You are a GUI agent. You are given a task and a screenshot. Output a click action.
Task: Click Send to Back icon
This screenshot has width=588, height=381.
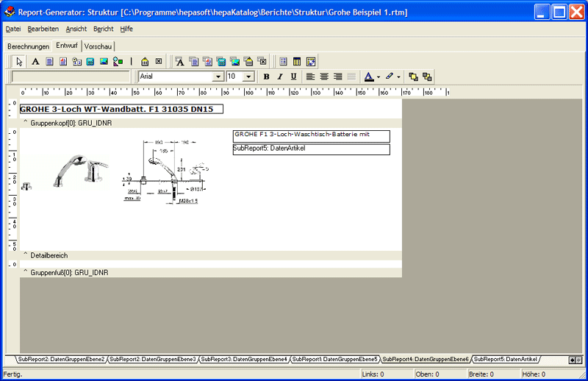click(x=427, y=76)
